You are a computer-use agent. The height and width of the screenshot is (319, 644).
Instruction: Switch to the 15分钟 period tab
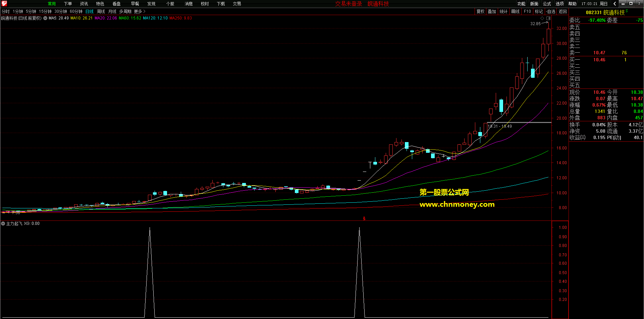coord(45,11)
